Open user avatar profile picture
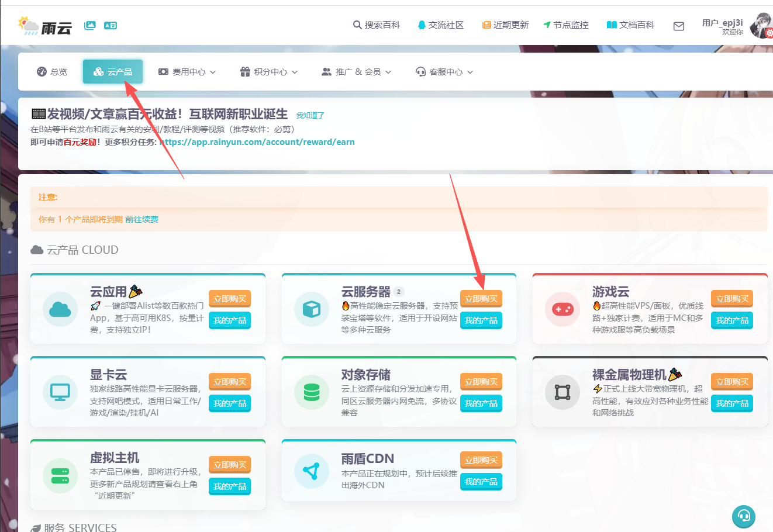 761,25
